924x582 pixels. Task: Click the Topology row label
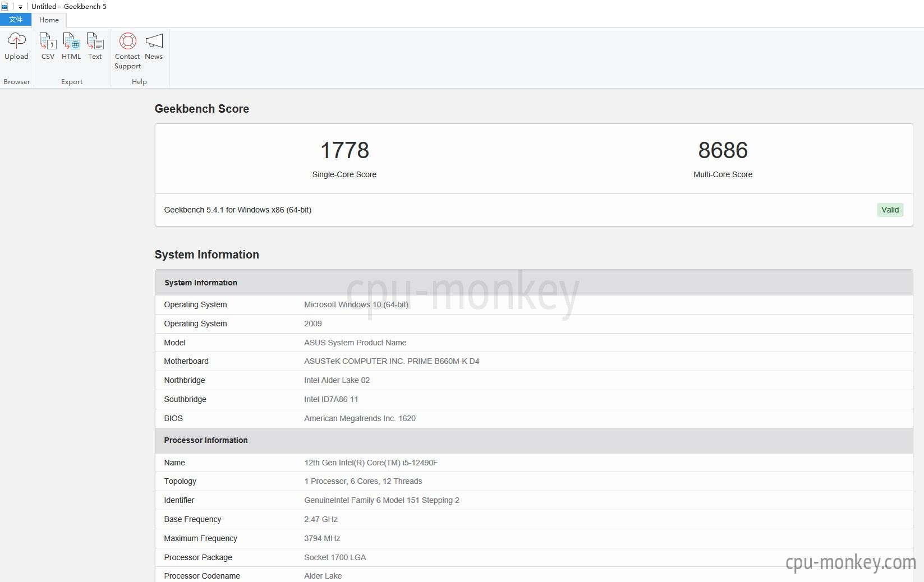coord(180,481)
